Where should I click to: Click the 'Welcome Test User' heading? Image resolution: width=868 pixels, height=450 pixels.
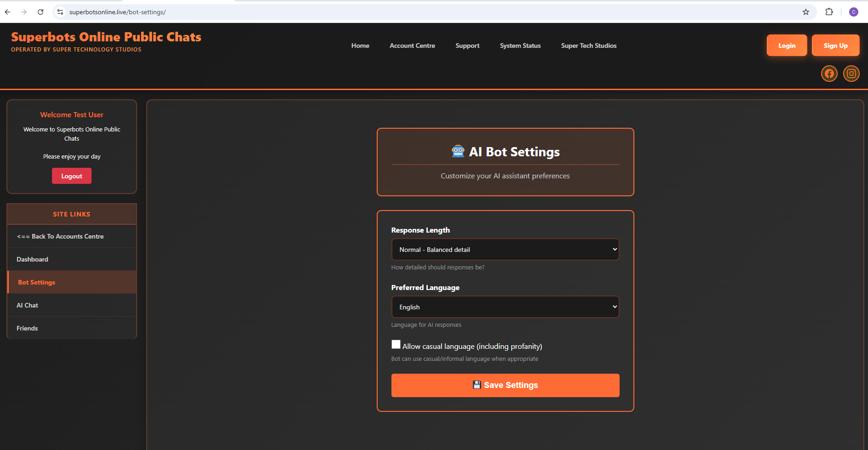(x=72, y=115)
